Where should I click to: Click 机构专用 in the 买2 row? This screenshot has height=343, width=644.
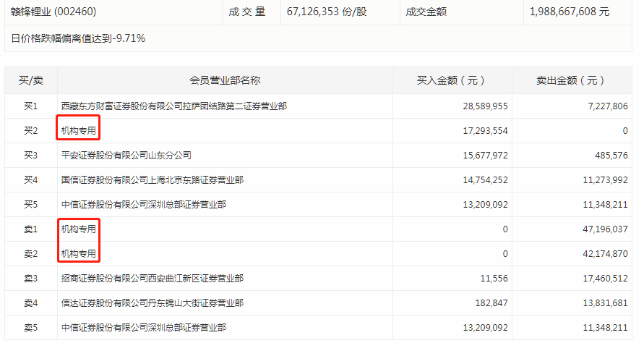[78, 131]
